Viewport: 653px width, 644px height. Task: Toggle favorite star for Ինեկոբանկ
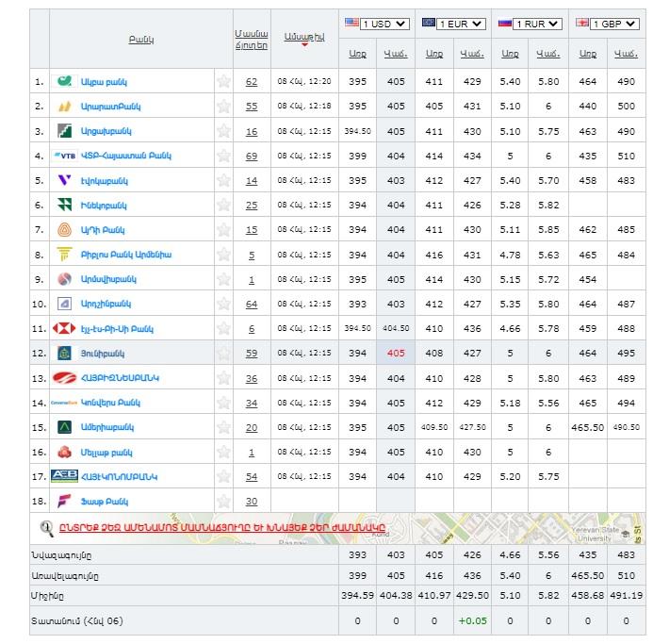tap(223, 205)
